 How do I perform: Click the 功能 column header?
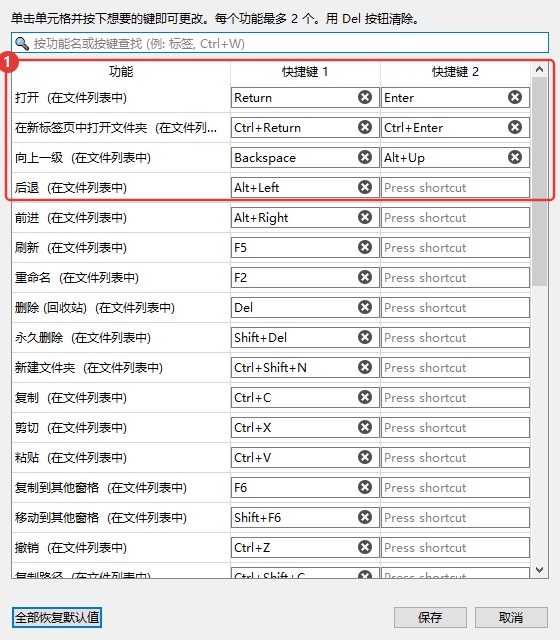[121, 72]
